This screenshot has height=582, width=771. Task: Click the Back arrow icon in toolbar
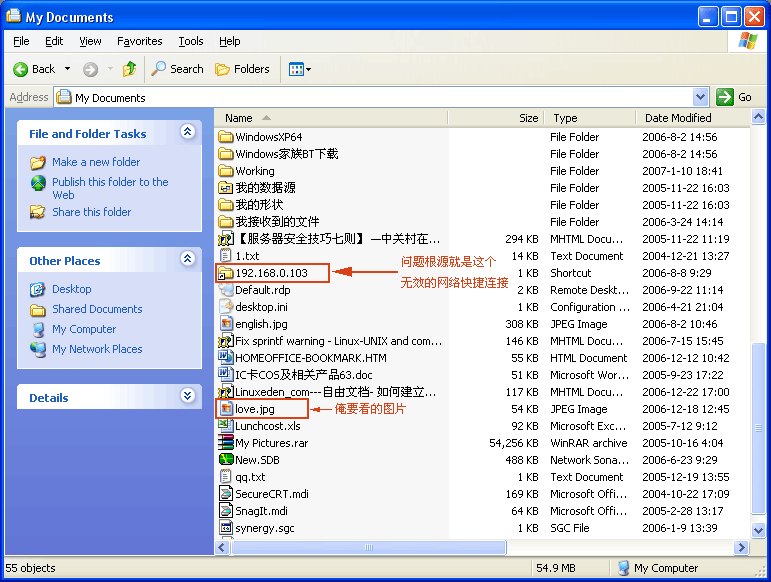[21, 69]
